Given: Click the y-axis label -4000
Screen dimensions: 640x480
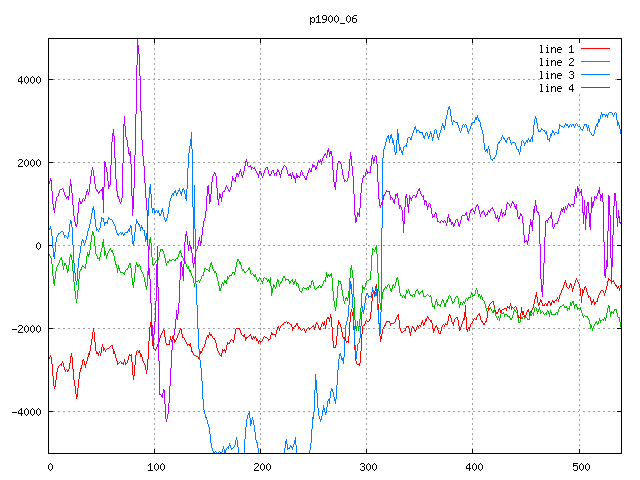Looking at the screenshot, I should click(24, 412).
